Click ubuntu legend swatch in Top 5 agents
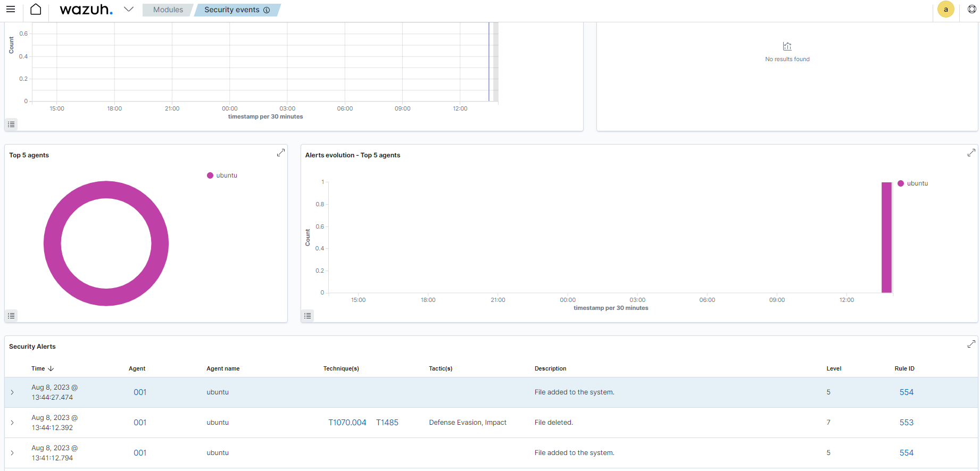 [210, 175]
